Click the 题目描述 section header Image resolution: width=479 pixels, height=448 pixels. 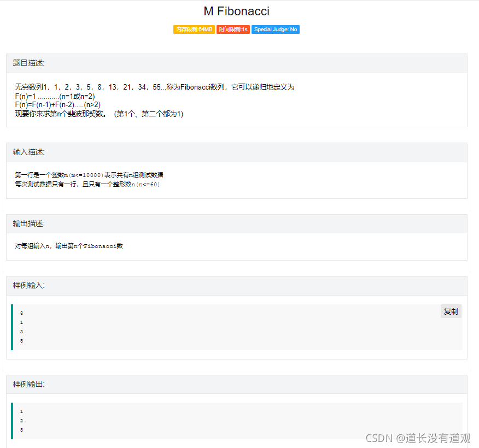(236, 63)
